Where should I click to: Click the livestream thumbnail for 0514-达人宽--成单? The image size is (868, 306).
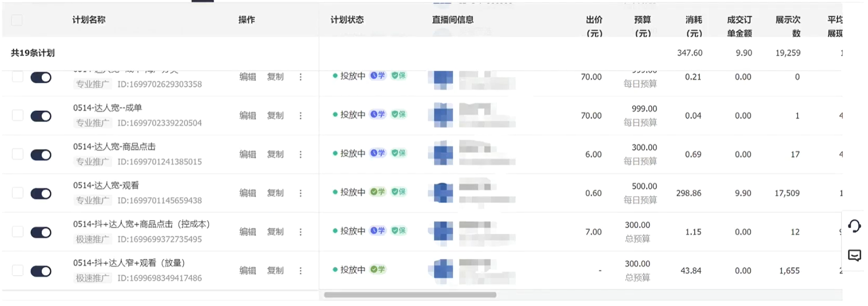click(x=442, y=116)
